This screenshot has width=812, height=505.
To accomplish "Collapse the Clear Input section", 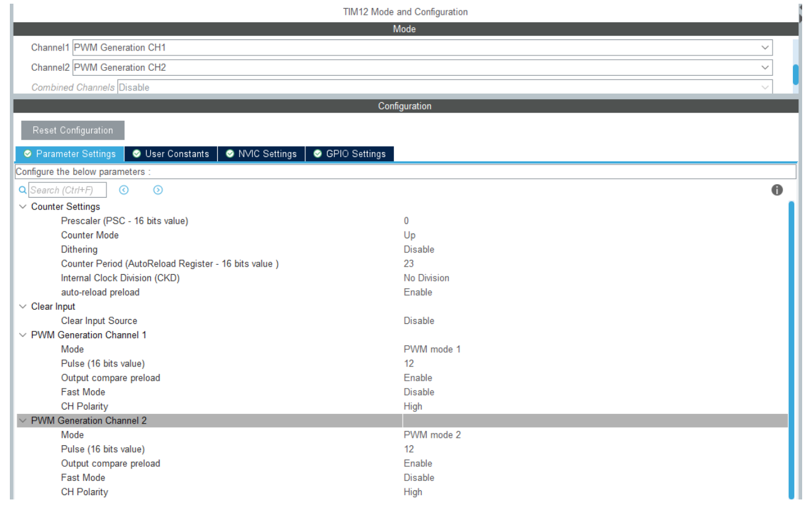I will click(x=23, y=307).
